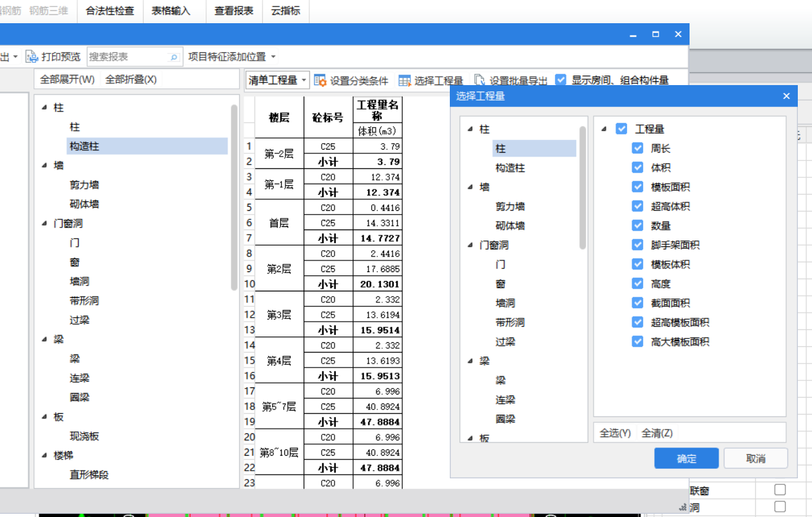Viewport: 812px width, 517px height.
Task: Click 全部折叠(X) button
Action: [131, 79]
